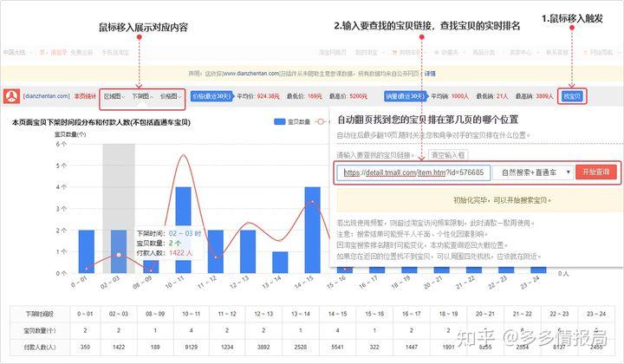Click the highest sales value 3809人

[x=545, y=96]
